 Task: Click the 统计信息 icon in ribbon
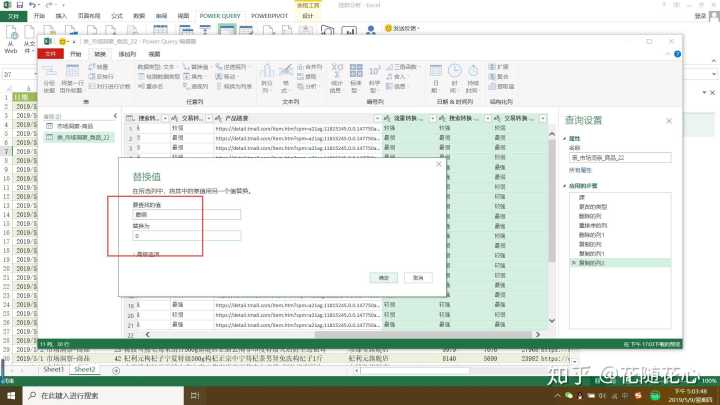337,82
